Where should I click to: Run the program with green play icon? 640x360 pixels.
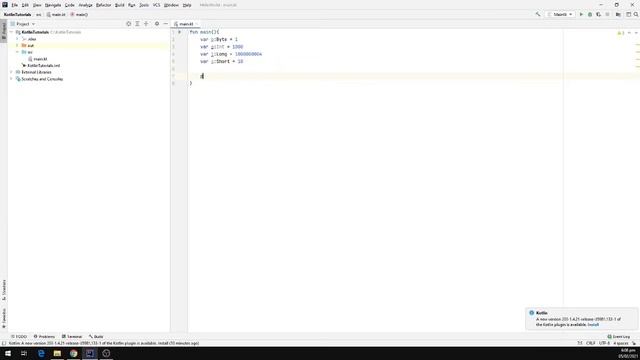tap(581, 14)
